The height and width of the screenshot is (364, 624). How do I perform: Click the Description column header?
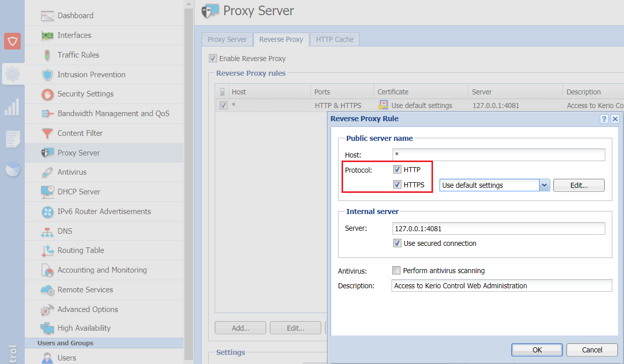coord(594,92)
